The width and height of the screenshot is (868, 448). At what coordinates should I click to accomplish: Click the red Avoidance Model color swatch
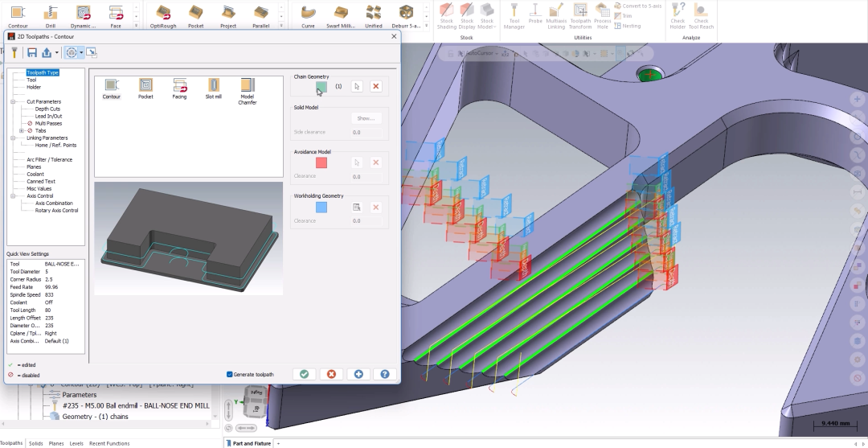click(321, 162)
